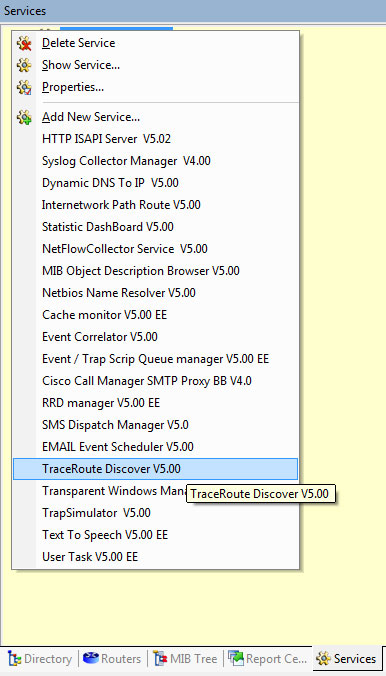Select Add New Service... entry
The height and width of the screenshot is (676, 386).
pyautogui.click(x=155, y=117)
